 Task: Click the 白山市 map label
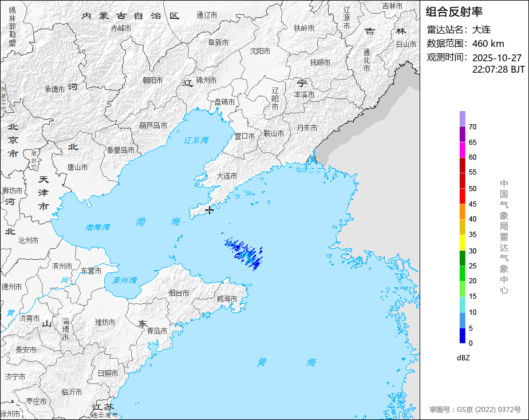tap(406, 44)
